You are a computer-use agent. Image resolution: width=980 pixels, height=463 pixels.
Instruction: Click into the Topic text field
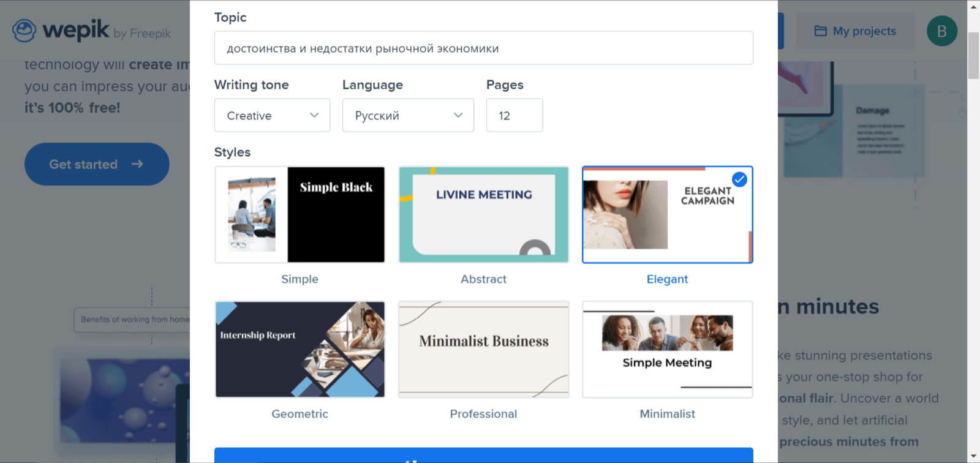click(484, 48)
